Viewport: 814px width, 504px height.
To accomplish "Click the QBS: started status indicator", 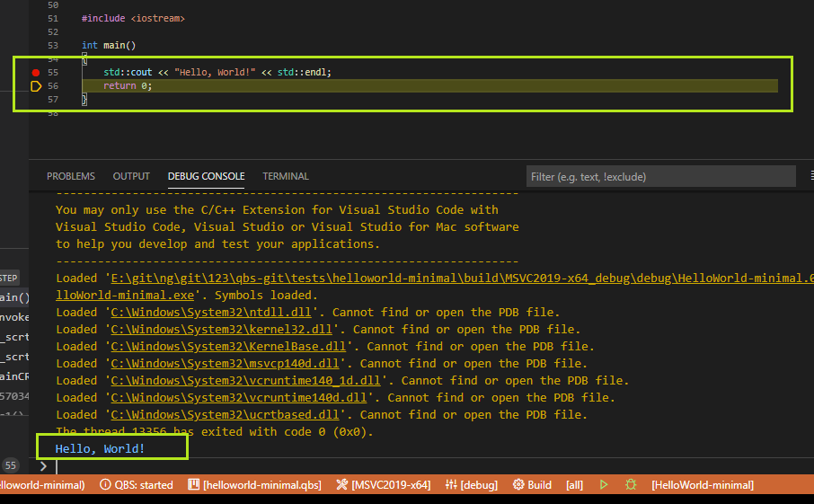I will pos(137,485).
